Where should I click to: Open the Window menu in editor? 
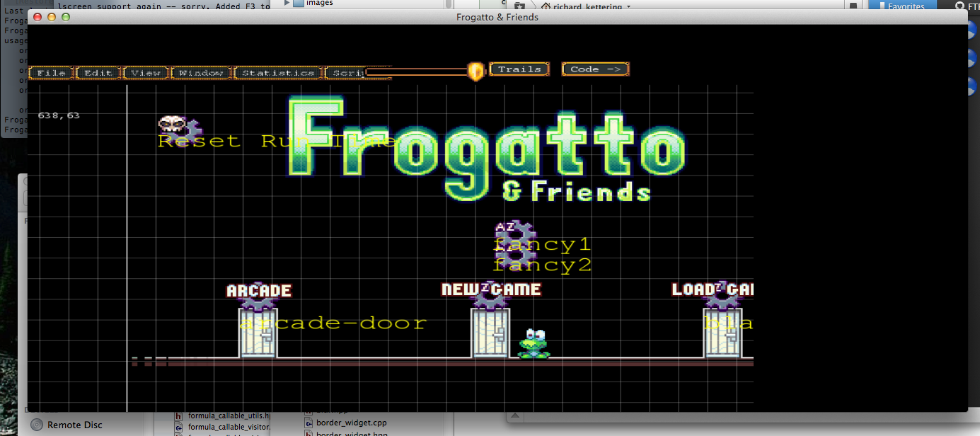pyautogui.click(x=202, y=73)
